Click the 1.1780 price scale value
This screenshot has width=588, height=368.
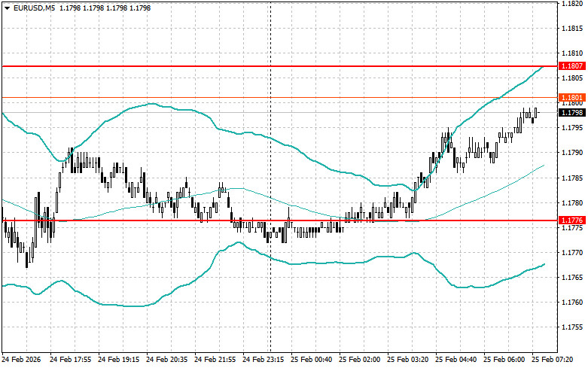point(572,202)
